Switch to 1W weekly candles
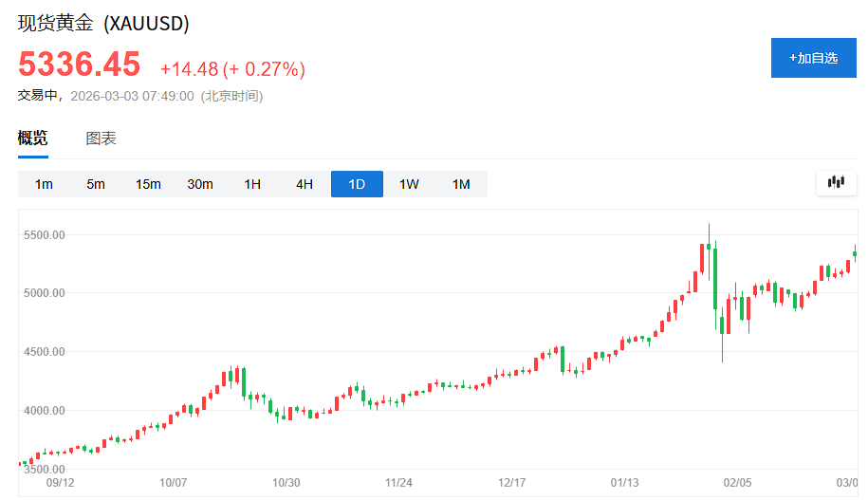 (409, 184)
